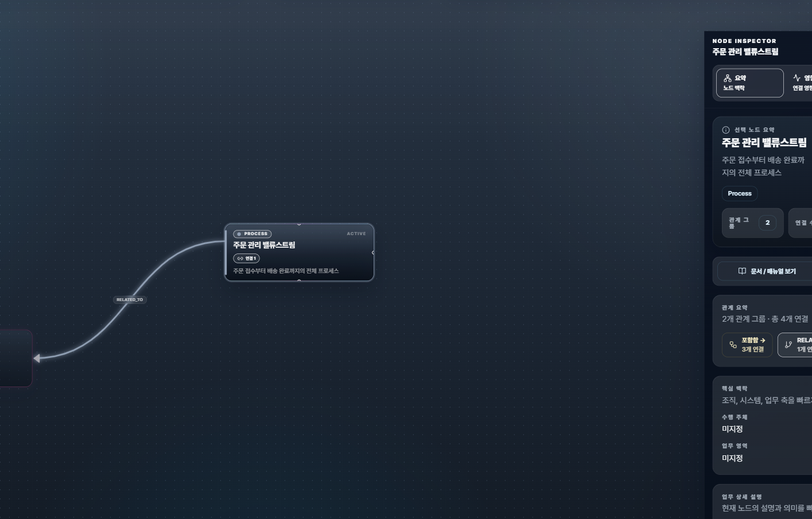The width and height of the screenshot is (812, 519).
Task: Click the PROCESS badge on the node
Action: (x=252, y=234)
